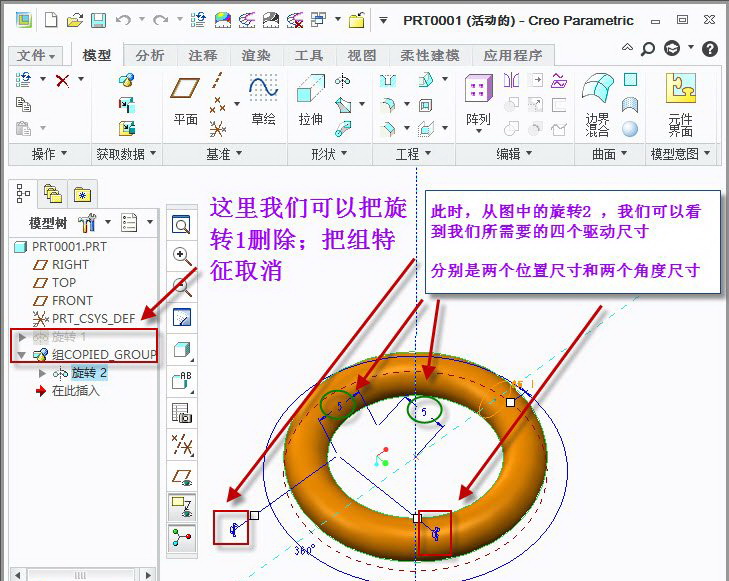Click the red X delete icon

coord(62,80)
